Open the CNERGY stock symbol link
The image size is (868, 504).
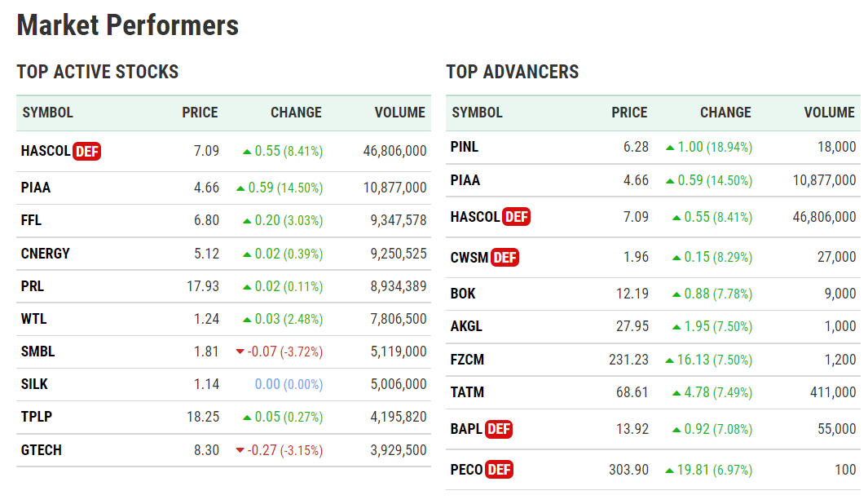(x=46, y=254)
